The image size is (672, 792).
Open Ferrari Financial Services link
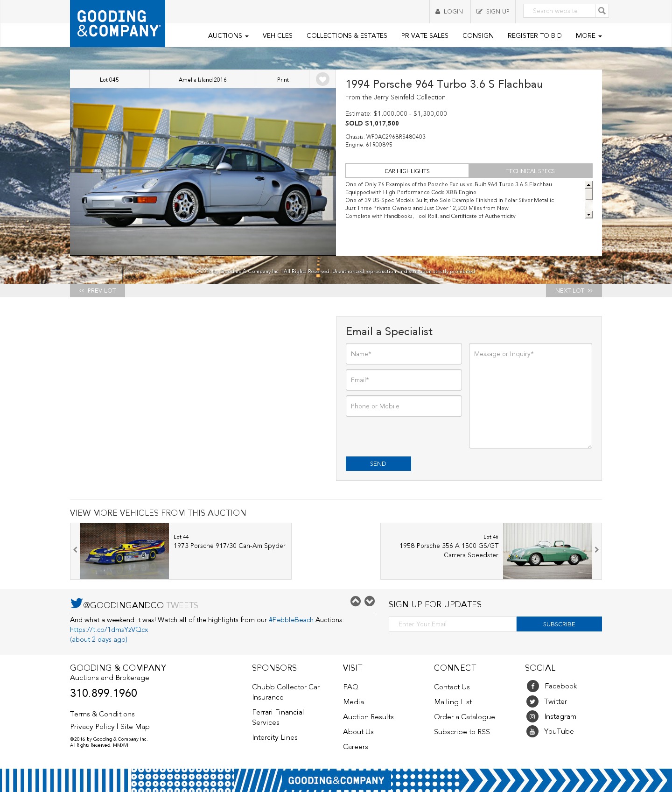[278, 717]
